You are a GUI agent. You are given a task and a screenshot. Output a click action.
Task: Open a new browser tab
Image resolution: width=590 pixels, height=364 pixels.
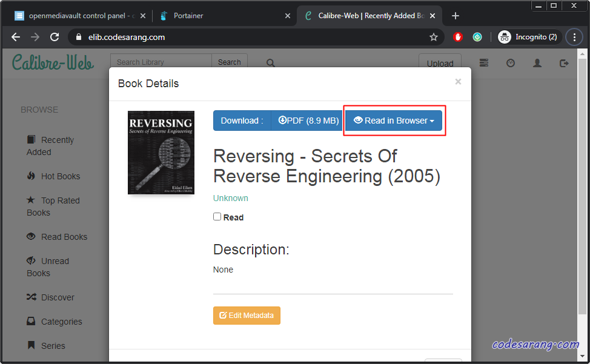click(x=456, y=16)
